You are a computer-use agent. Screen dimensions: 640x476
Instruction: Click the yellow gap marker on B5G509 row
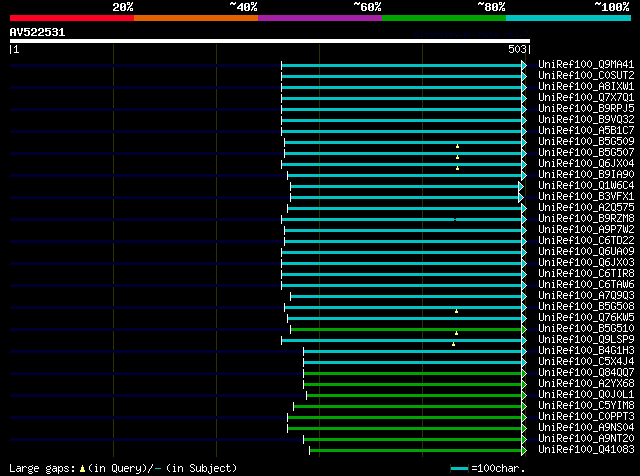point(458,146)
